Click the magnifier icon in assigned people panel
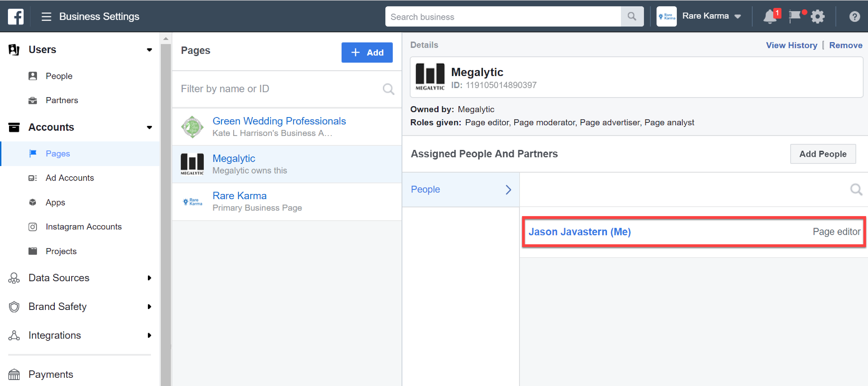 tap(856, 190)
